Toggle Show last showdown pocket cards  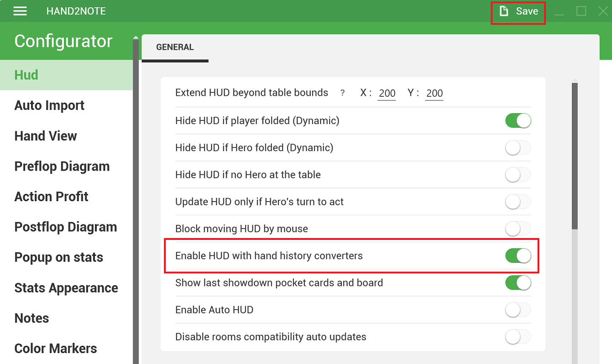click(x=518, y=283)
